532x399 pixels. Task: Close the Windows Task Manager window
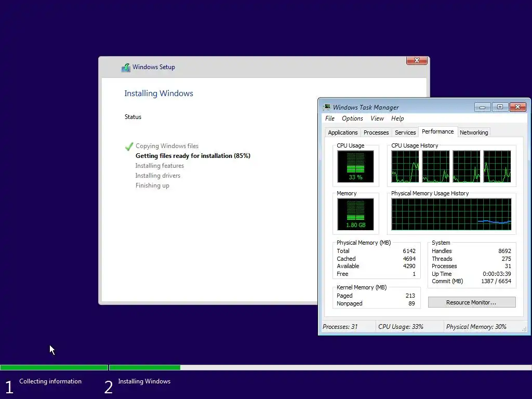tap(518, 107)
